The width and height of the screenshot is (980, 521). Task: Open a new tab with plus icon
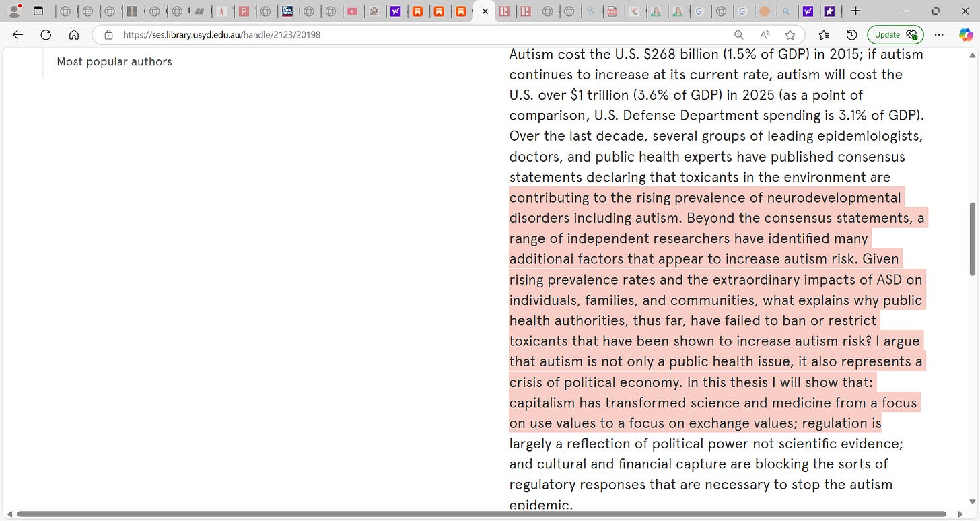pyautogui.click(x=855, y=11)
